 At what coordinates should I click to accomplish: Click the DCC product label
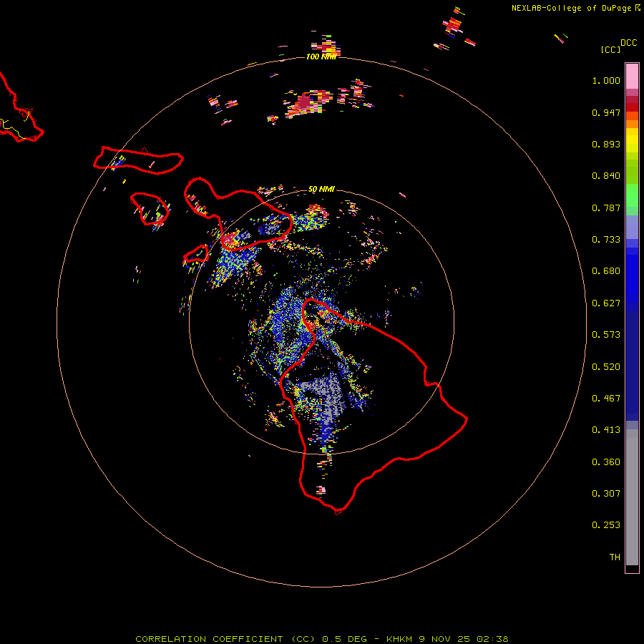point(628,43)
